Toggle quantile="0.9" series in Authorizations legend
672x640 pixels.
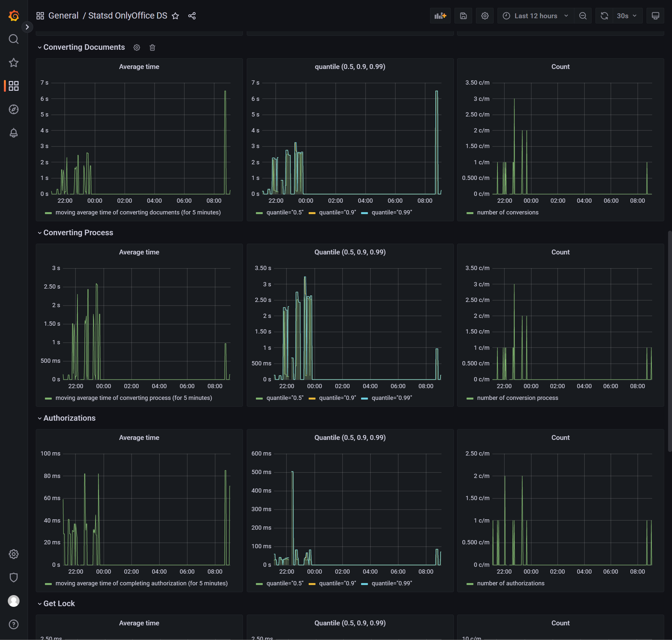coord(337,583)
